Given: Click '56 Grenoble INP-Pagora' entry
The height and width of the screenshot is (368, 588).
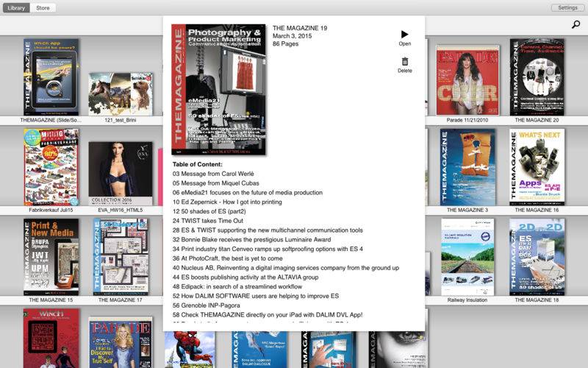Looking at the screenshot, I should tap(207, 305).
